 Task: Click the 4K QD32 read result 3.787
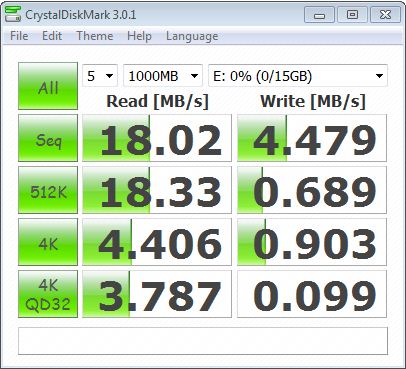click(x=157, y=294)
